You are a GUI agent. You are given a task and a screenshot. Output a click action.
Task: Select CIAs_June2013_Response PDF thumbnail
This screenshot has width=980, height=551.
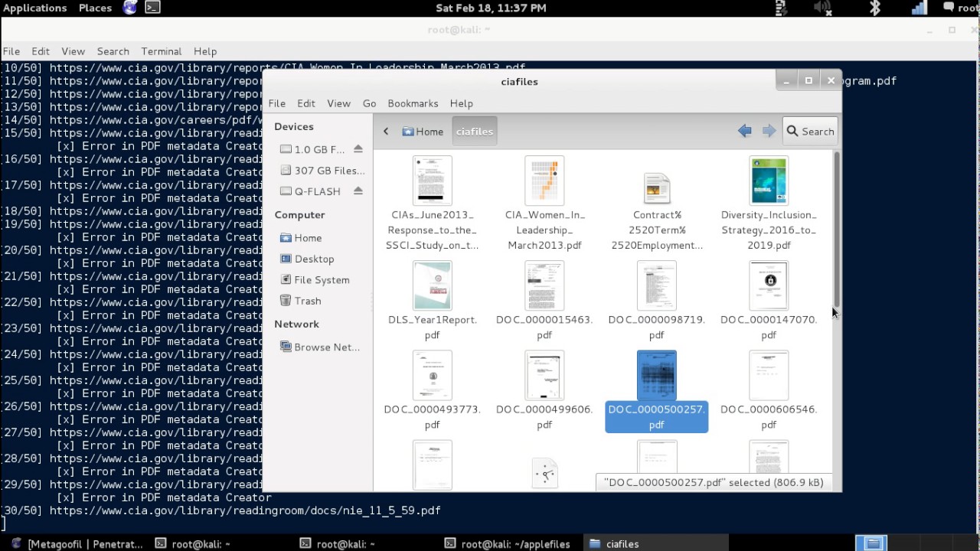433,181
